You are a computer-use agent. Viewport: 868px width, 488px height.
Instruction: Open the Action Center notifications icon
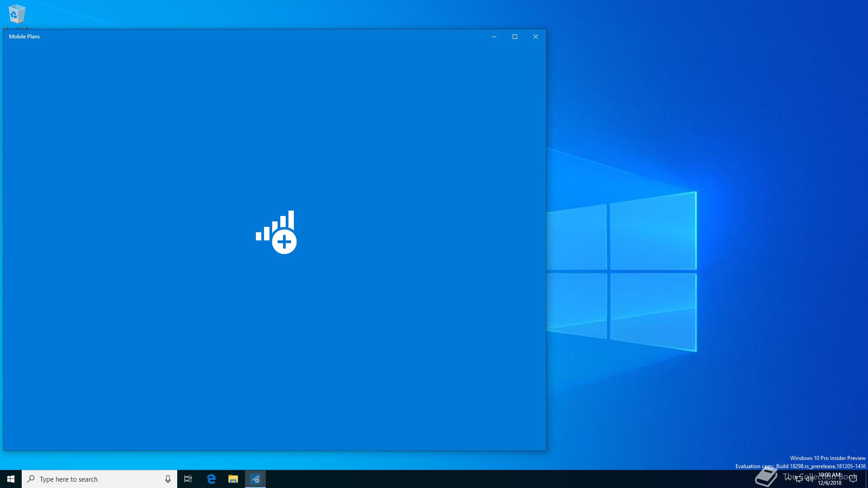(x=853, y=479)
